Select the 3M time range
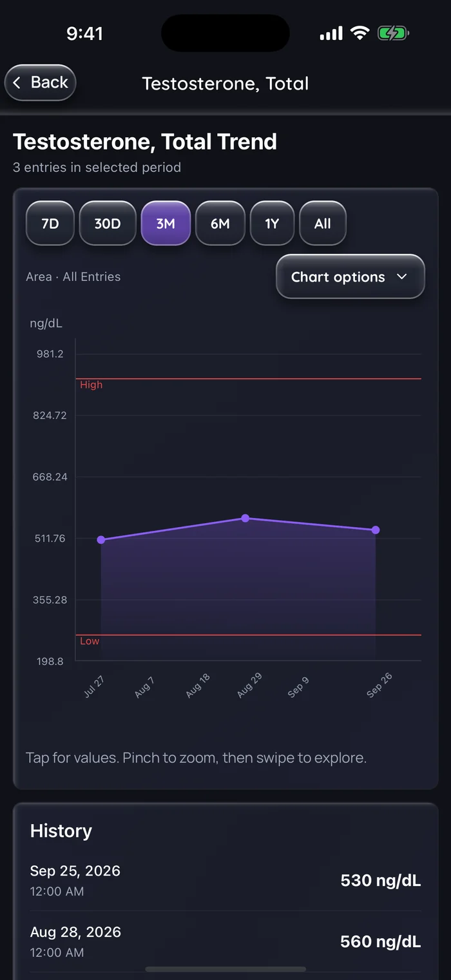The width and height of the screenshot is (451, 980). coord(166,224)
